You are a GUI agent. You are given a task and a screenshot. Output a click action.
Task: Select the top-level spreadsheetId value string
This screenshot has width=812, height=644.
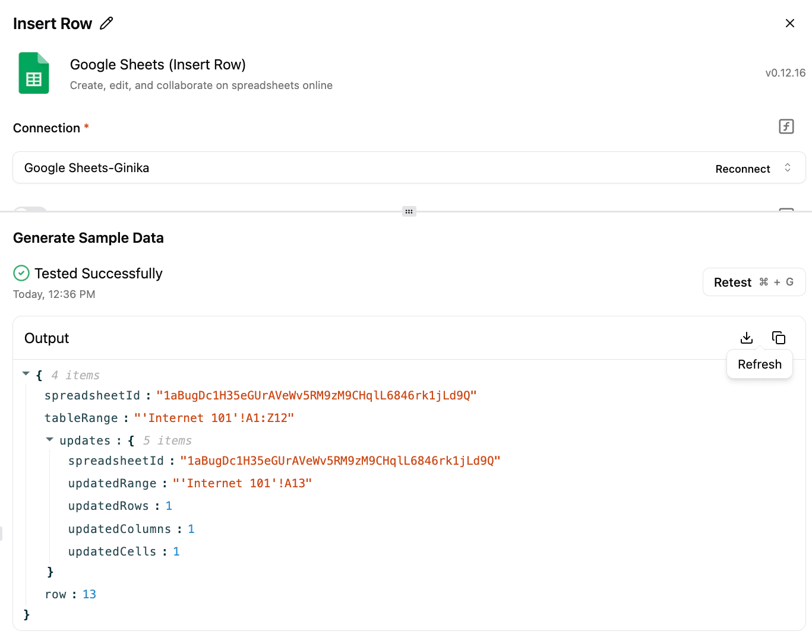click(316, 396)
